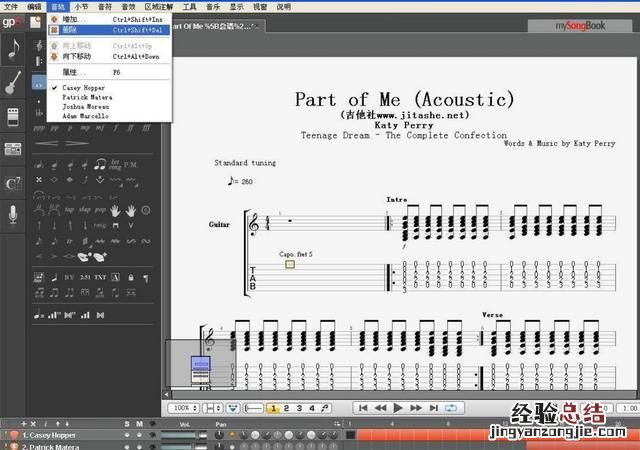Click the let ring effect icon
Image resolution: width=640 pixels, height=450 pixels.
[x=116, y=164]
